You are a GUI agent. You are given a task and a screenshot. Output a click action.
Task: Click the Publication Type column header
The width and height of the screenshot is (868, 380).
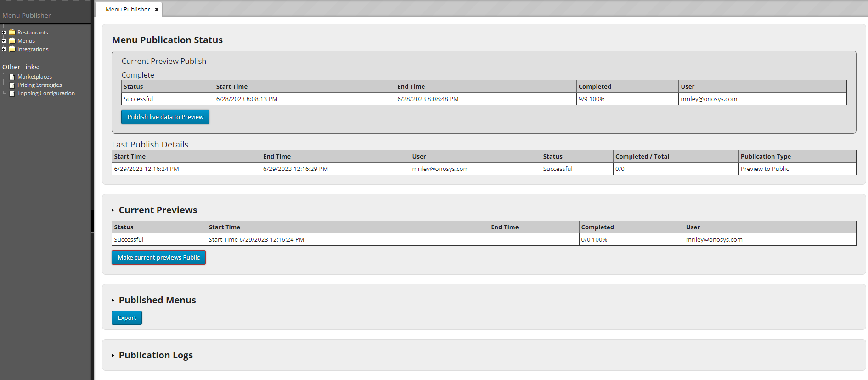tap(797, 156)
